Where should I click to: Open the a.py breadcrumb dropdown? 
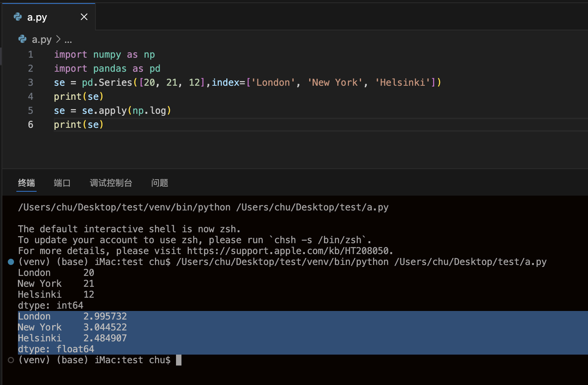41,39
